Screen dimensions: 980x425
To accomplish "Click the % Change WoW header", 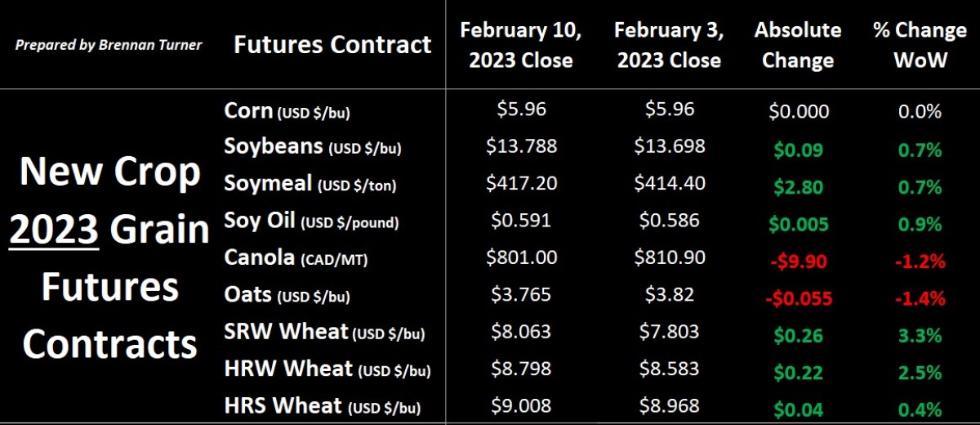I will pyautogui.click(x=921, y=45).
